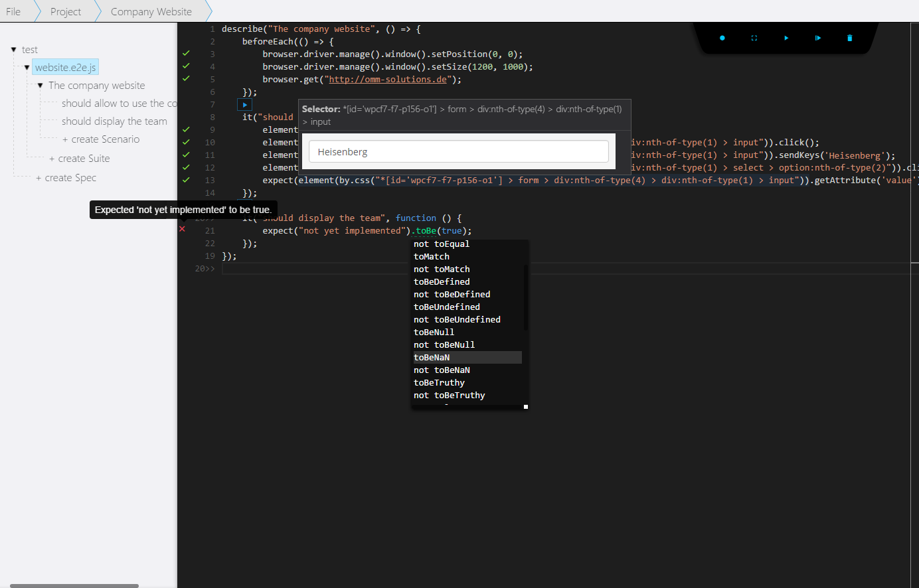Click the beforeEach line 2 in editor
Screen dimensions: 919x588
click(288, 41)
